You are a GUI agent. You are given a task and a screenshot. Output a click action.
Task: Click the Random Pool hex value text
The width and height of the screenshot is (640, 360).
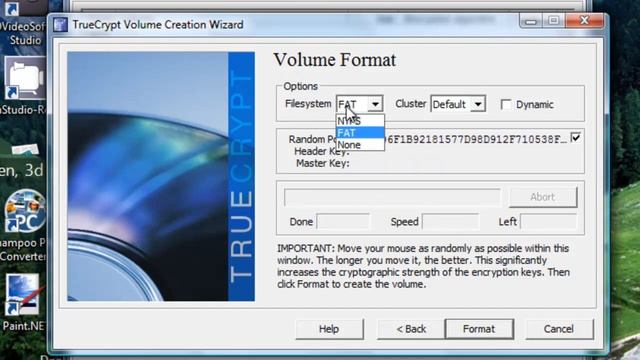pos(476,140)
